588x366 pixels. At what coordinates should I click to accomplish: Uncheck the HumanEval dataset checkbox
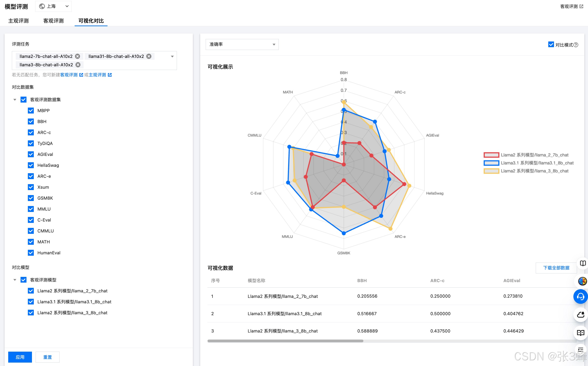[x=31, y=253]
